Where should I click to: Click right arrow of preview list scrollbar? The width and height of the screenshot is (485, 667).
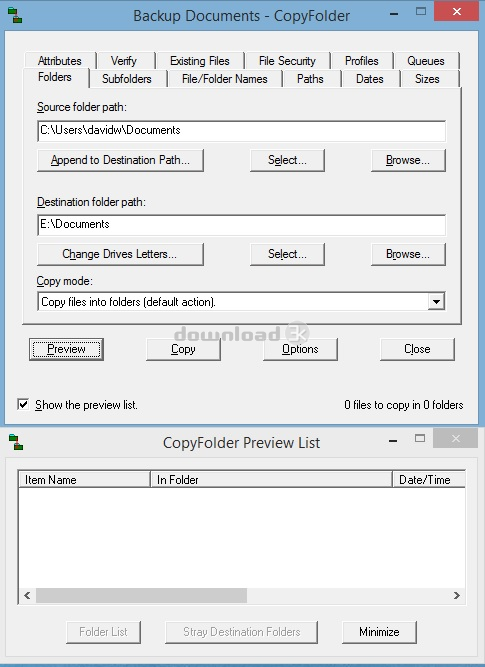pos(456,596)
